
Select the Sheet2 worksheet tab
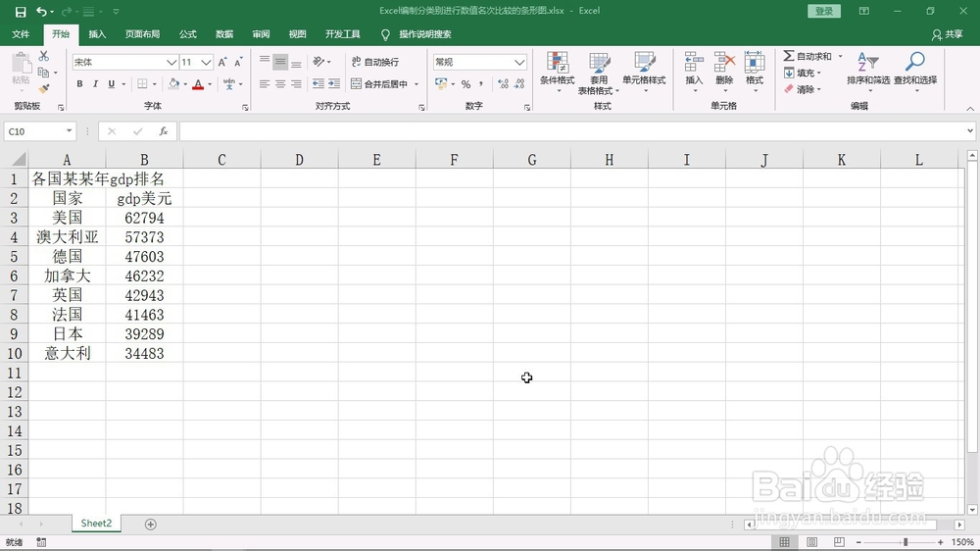coord(96,524)
